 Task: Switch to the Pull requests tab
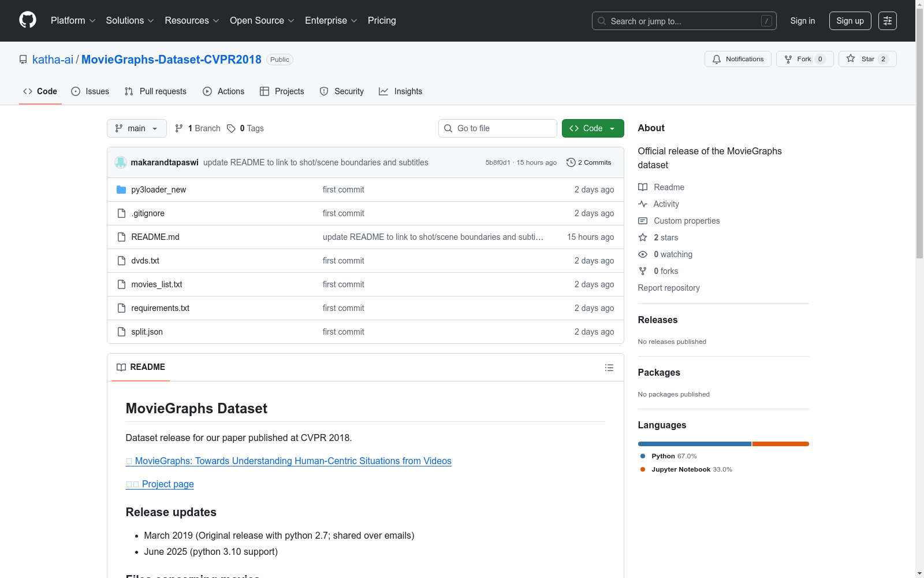[155, 91]
